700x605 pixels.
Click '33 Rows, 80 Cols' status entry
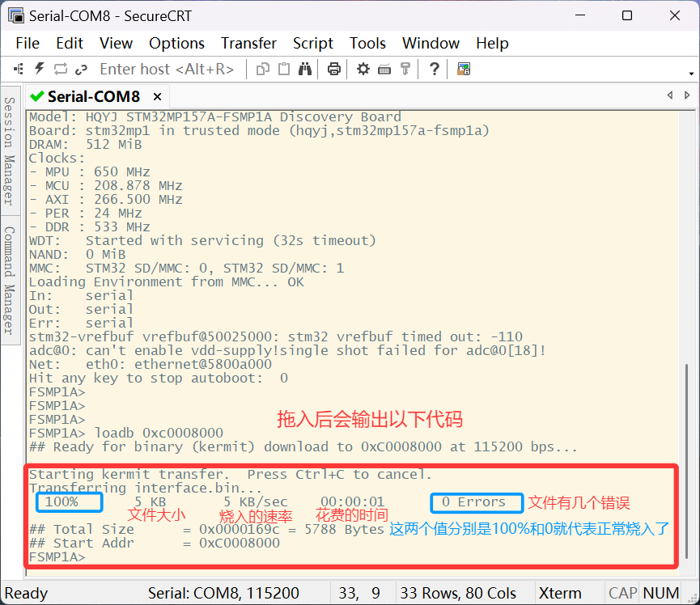click(x=457, y=593)
